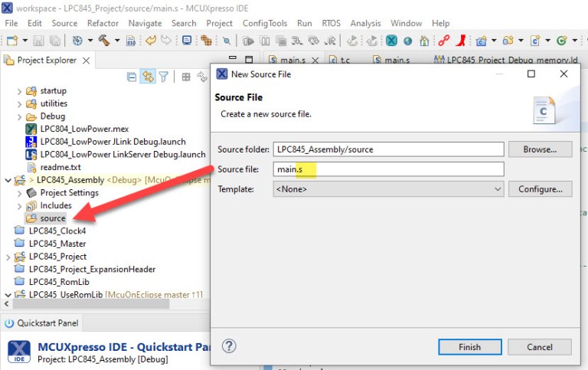This screenshot has width=588, height=370.
Task: Click the Finish button
Action: point(469,346)
